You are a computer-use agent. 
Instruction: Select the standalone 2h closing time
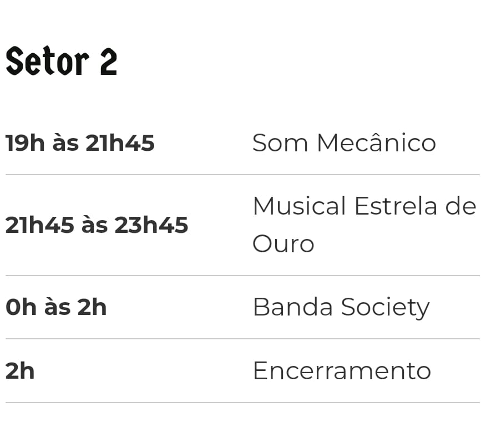click(20, 371)
